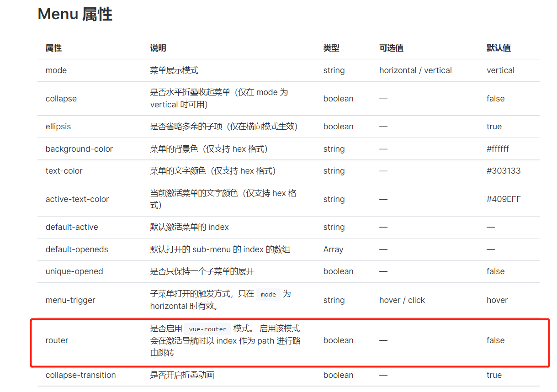Click the "true" default for ellipsis

(494, 127)
